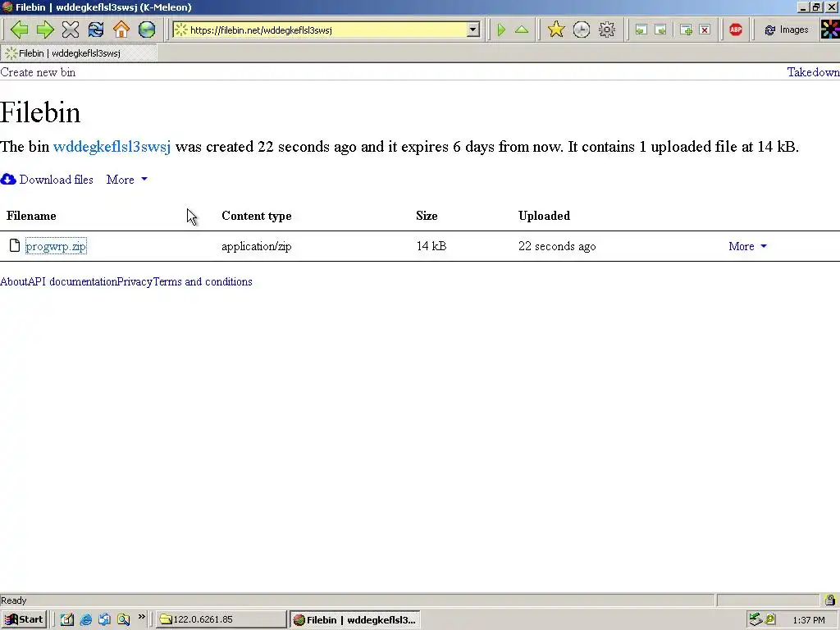
Task: Open preferences via the gear icon
Action: click(607, 30)
